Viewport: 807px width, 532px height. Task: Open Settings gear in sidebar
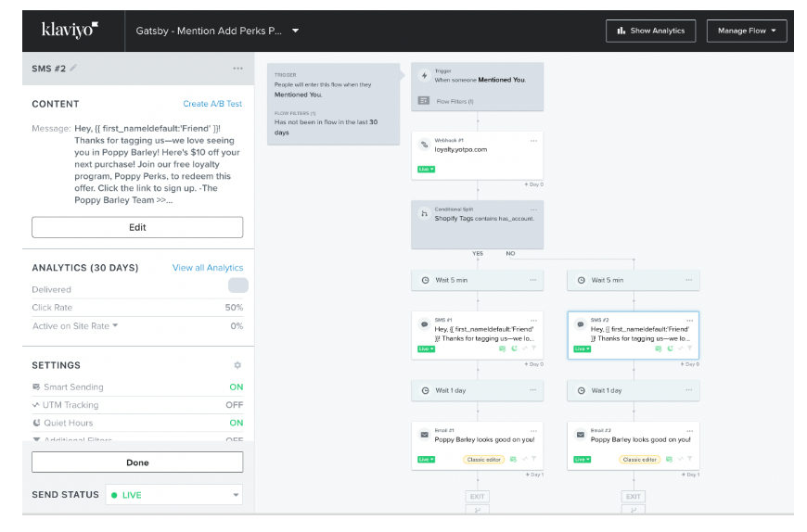[237, 365]
